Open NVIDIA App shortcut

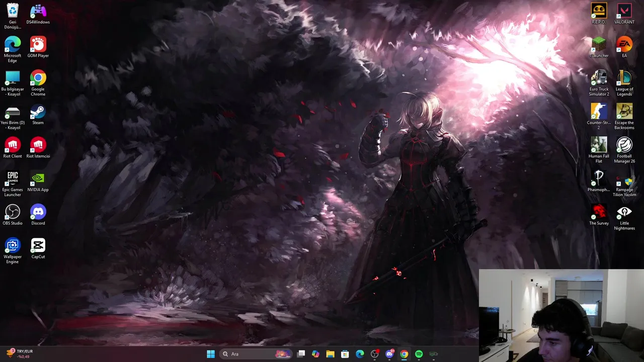pos(38,181)
